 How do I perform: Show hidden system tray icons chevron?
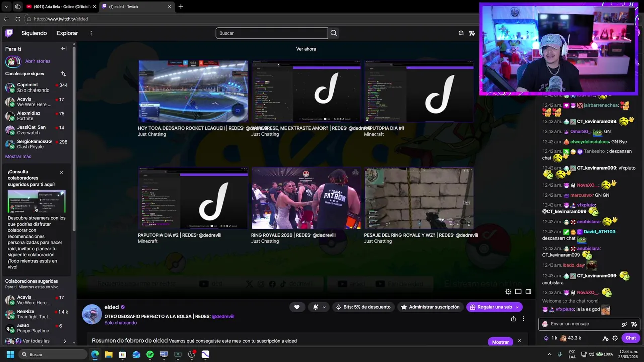(550, 354)
